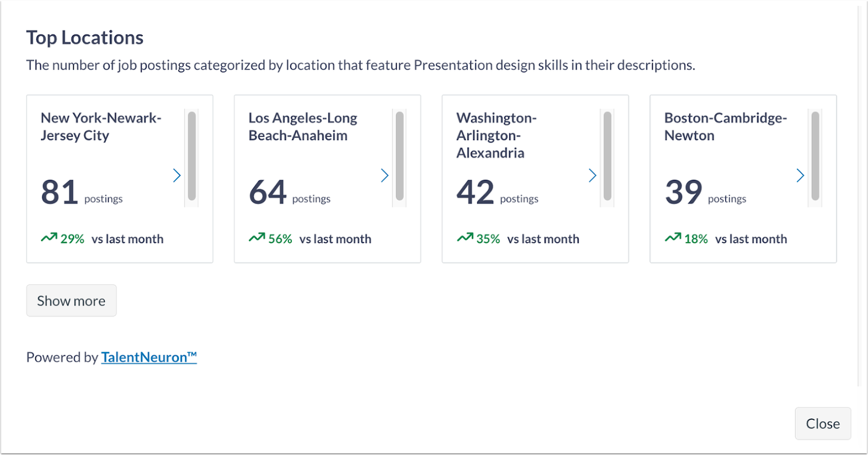Click scrollbar in New York-Newark card
The height and width of the screenshot is (455, 868).
pyautogui.click(x=192, y=157)
